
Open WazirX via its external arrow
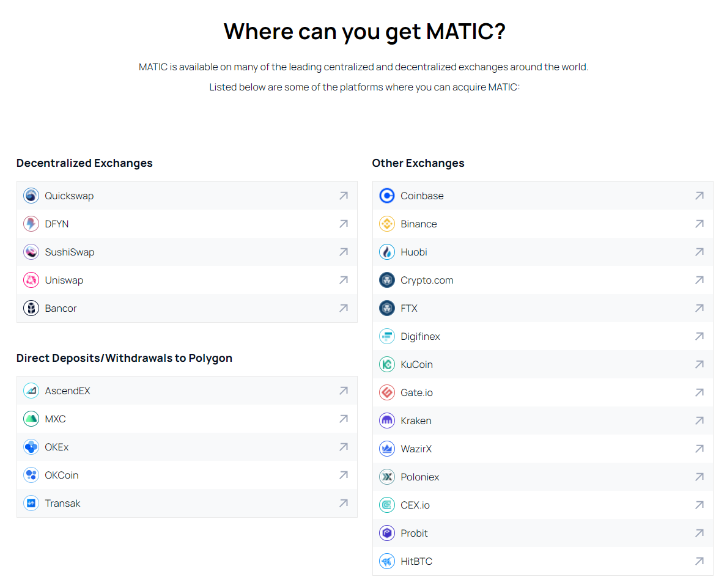(x=699, y=449)
